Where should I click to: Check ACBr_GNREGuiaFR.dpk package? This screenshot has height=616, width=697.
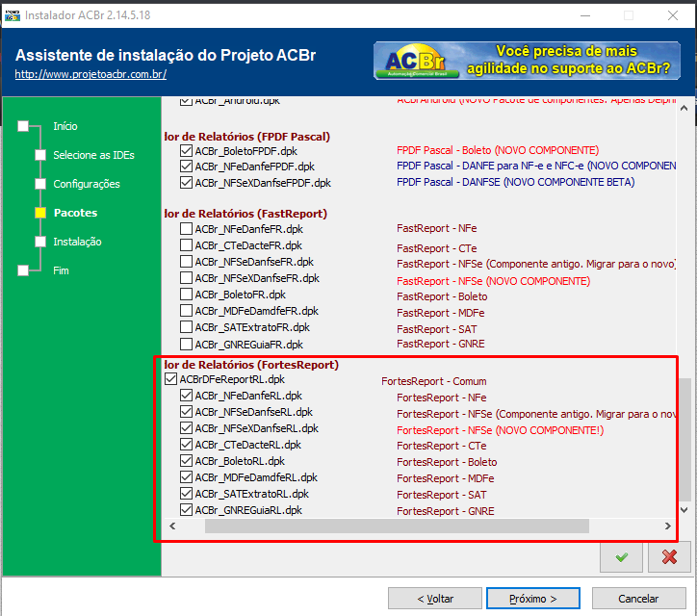click(186, 345)
